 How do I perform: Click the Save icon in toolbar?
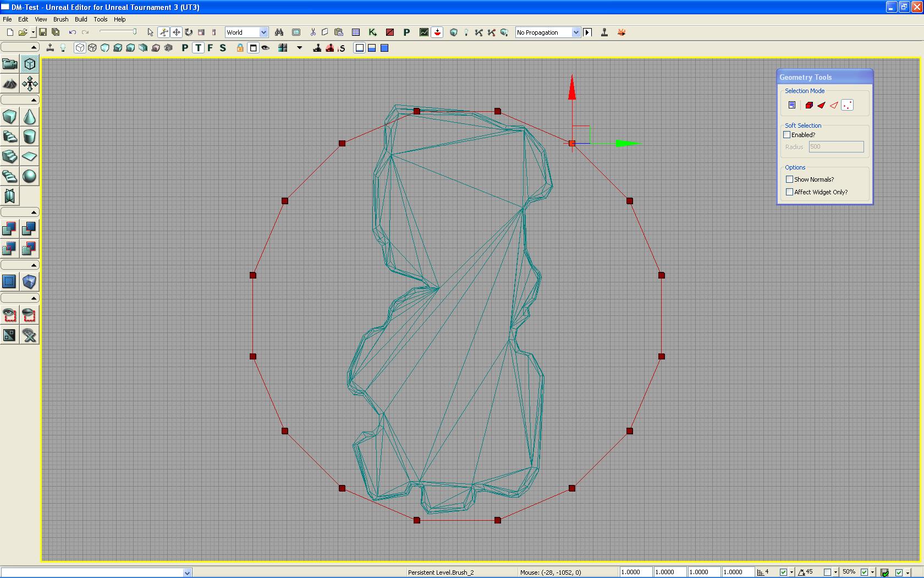coord(42,32)
